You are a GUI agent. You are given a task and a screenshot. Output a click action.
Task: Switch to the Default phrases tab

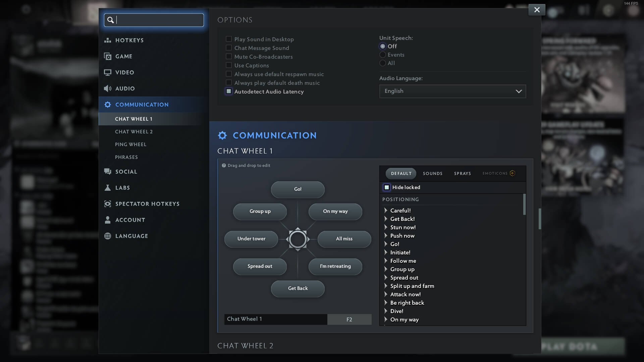[401, 173]
